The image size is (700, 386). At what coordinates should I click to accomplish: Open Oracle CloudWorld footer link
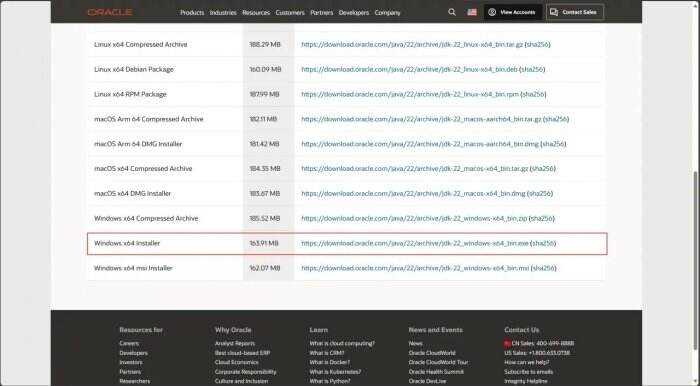432,353
